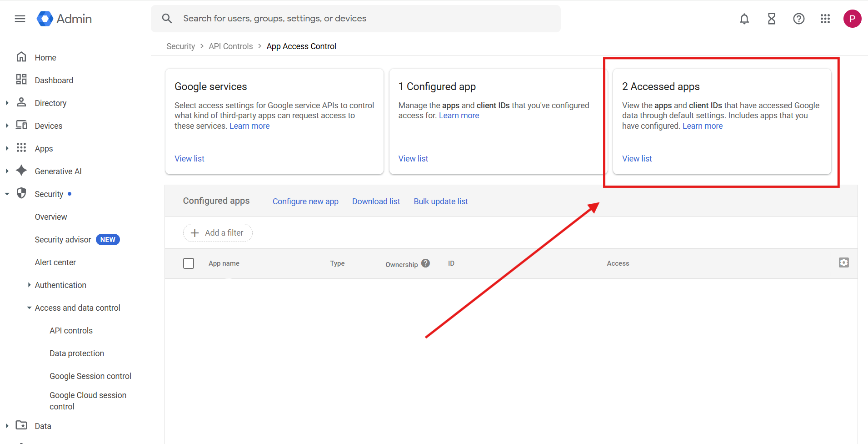This screenshot has width=868, height=444.
Task: Click View list under Accessed apps
Action: click(637, 159)
